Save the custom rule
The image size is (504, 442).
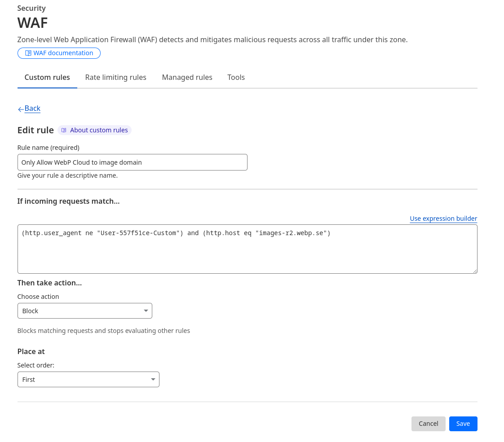[x=463, y=424]
